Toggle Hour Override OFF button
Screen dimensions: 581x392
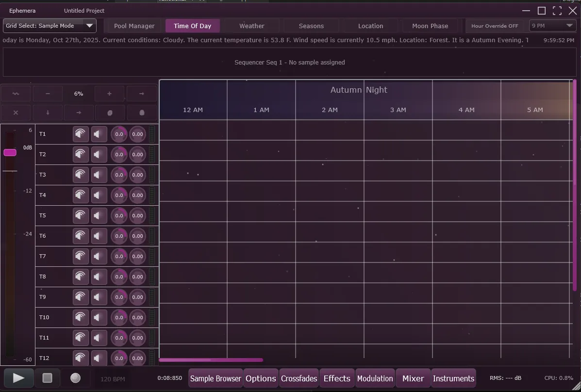[x=495, y=26]
